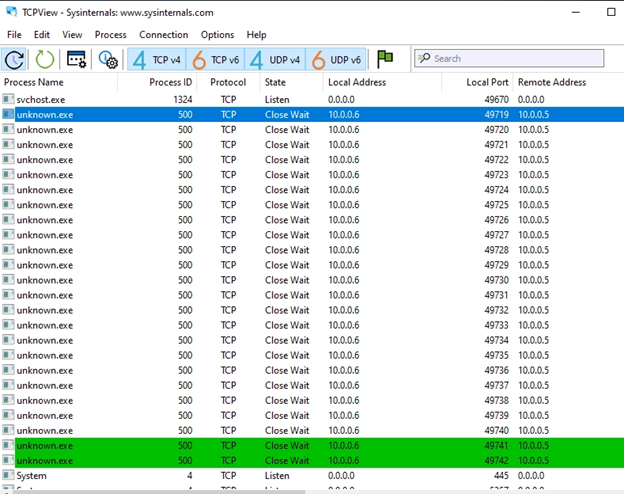Select local port 49727 cell
The width and height of the screenshot is (624, 494).
tap(496, 235)
